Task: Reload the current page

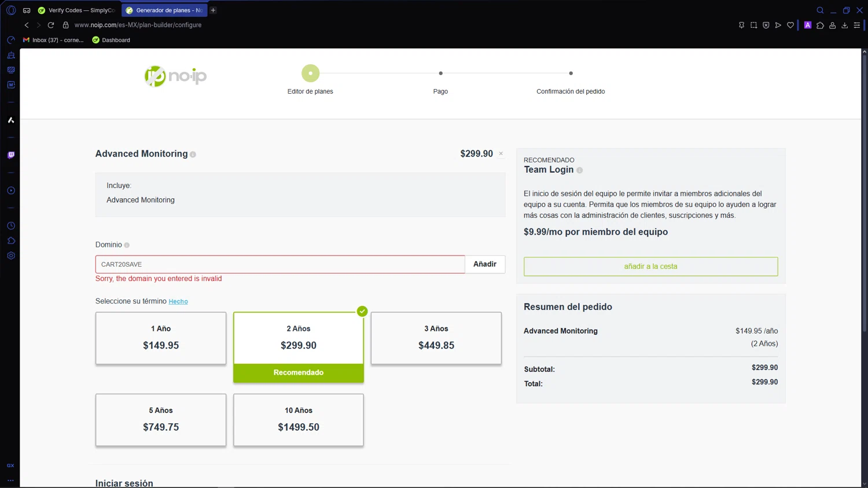Action: tap(51, 25)
